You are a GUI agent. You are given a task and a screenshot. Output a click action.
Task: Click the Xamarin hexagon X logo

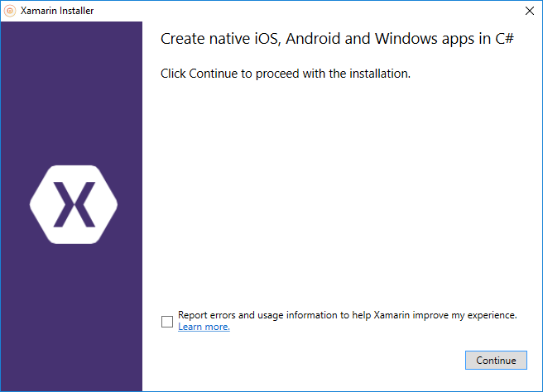tap(74, 204)
